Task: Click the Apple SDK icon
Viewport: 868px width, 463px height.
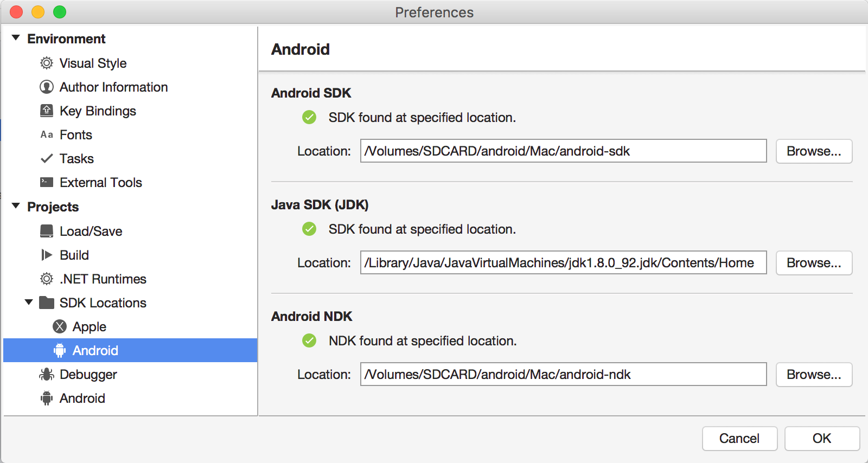Action: [60, 327]
